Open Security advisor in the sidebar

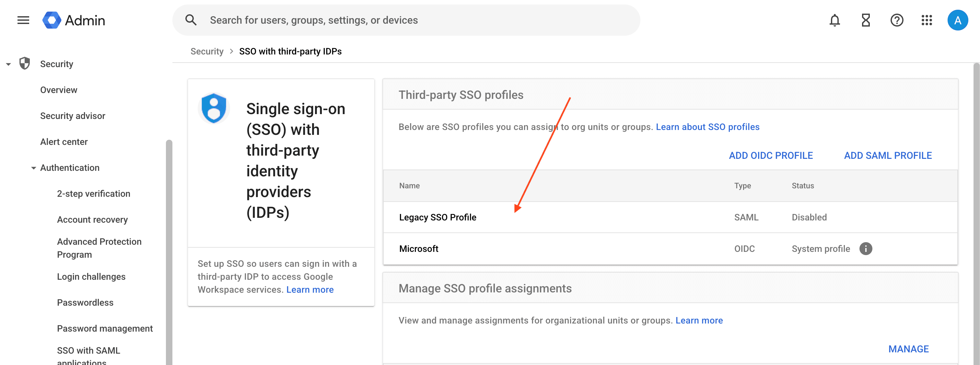point(73,116)
